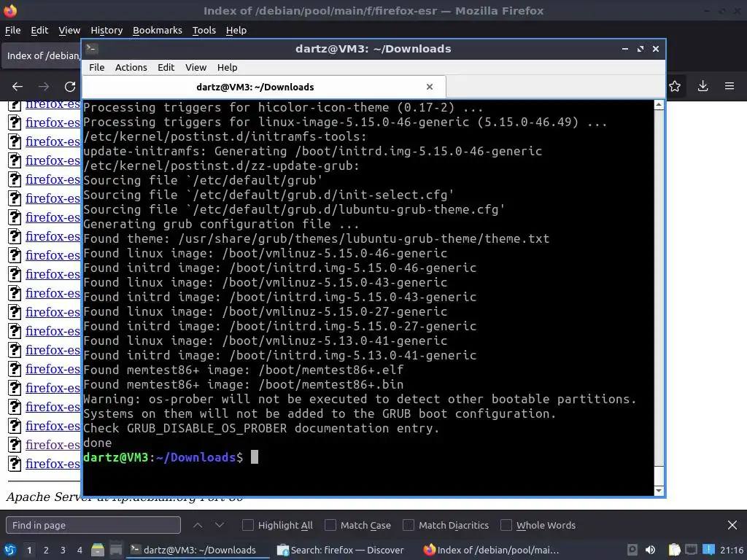This screenshot has width=747, height=560.
Task: Switch to the terminal task in taskbar
Action: [198, 550]
